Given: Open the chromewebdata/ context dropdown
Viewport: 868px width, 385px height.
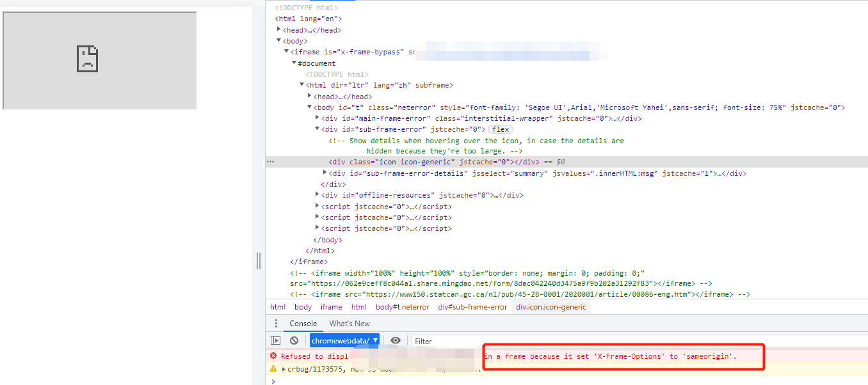Looking at the screenshot, I should pyautogui.click(x=345, y=341).
